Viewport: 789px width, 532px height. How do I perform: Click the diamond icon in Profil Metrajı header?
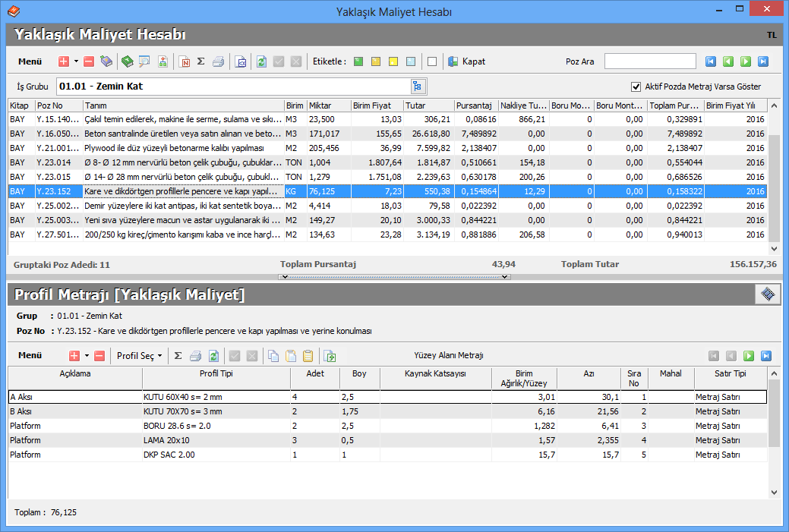tap(767, 294)
